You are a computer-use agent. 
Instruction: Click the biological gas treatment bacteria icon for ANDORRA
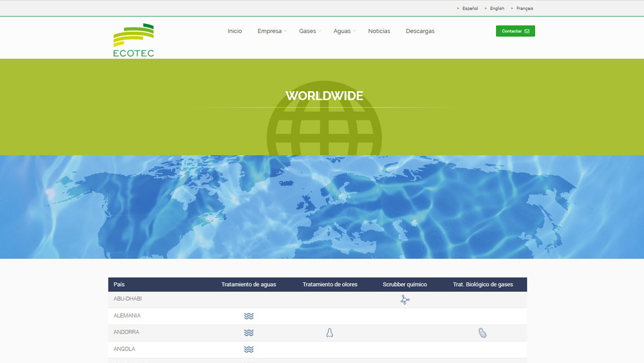(482, 332)
